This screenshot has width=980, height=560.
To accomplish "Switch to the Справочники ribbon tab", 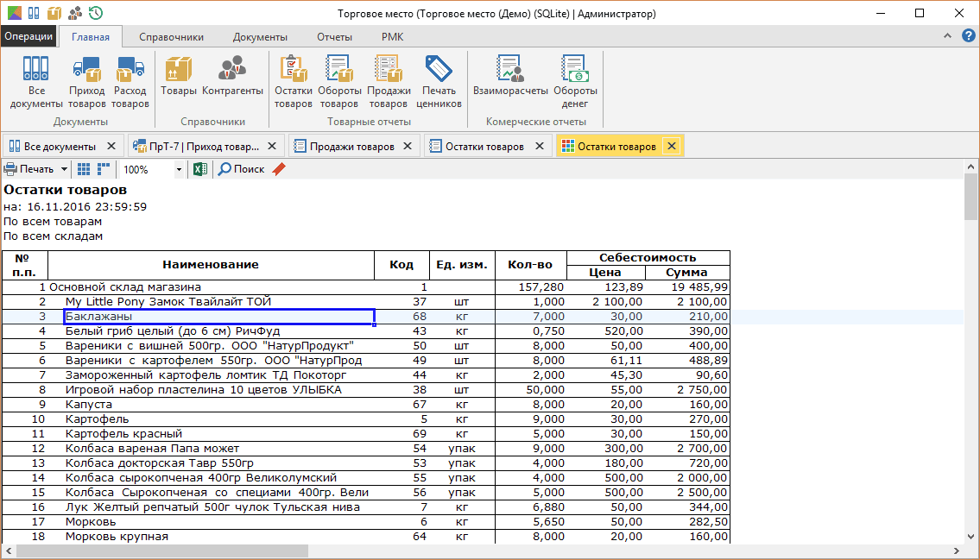I will 171,37.
